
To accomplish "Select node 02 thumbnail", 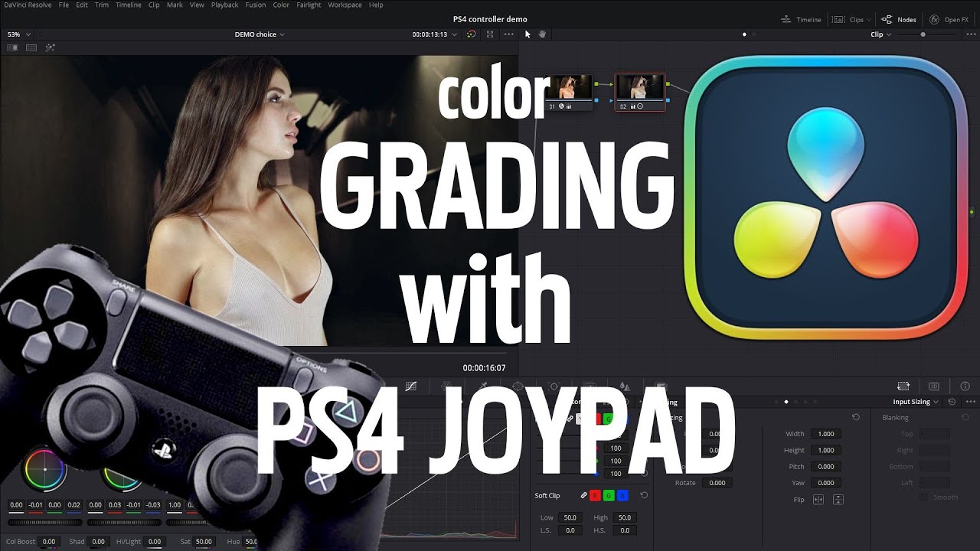I will 641,87.
